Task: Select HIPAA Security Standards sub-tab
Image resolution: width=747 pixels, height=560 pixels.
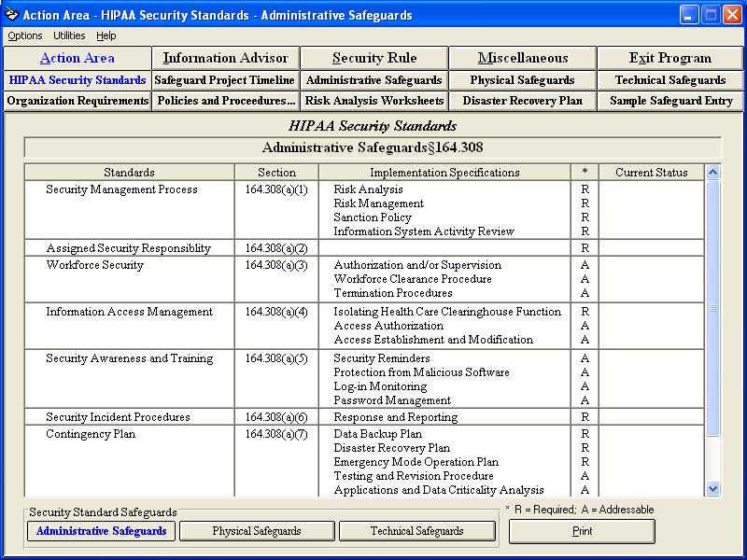Action: point(78,80)
